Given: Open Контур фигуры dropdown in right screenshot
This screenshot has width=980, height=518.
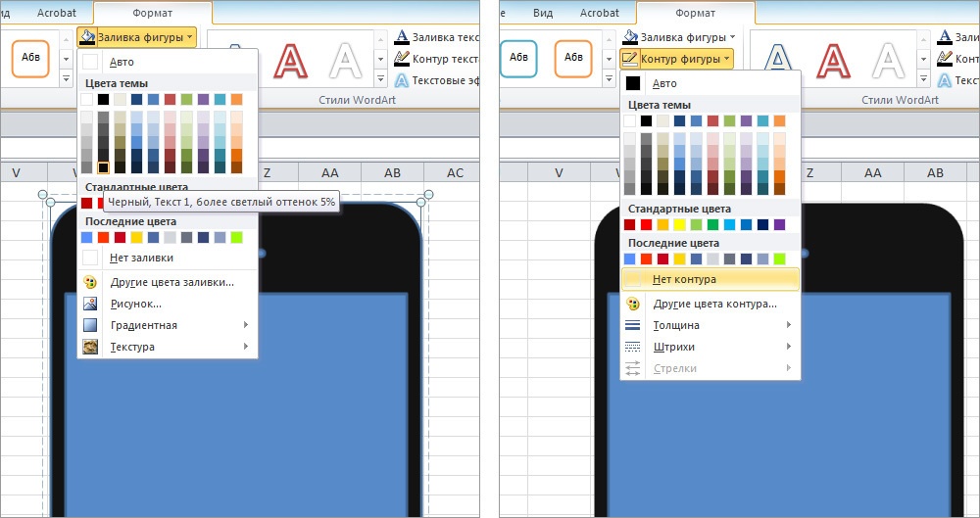Looking at the screenshot, I should (x=677, y=60).
